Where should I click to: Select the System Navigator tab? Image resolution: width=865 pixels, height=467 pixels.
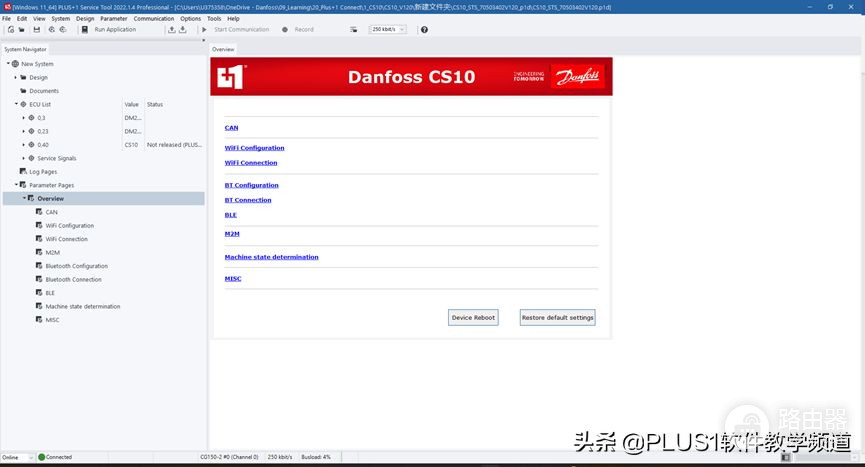[25, 49]
